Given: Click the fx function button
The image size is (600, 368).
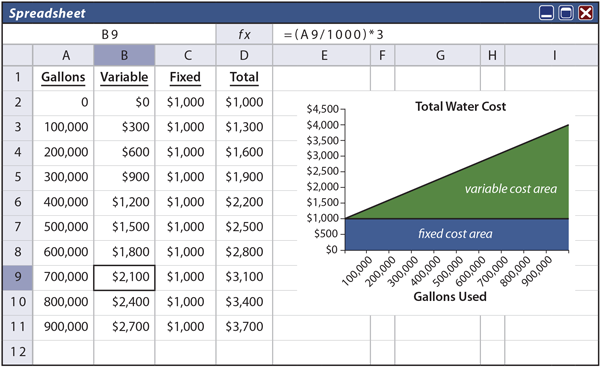Looking at the screenshot, I should [244, 34].
